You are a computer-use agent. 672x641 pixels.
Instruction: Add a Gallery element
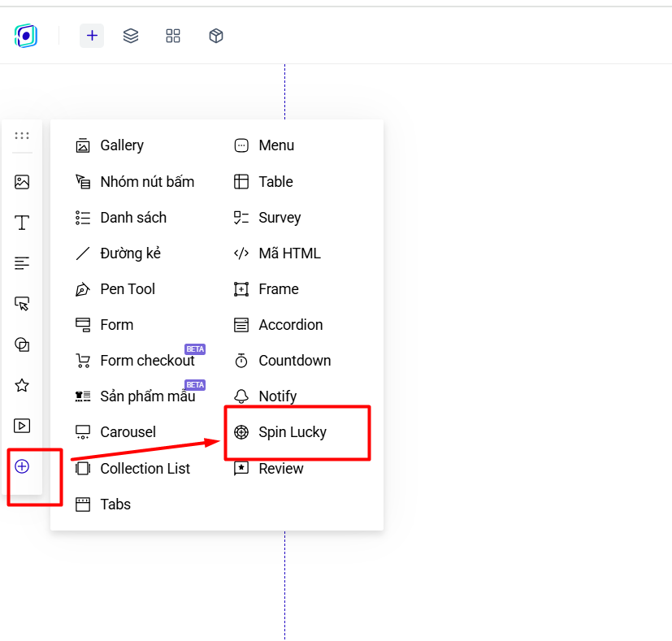click(109, 145)
